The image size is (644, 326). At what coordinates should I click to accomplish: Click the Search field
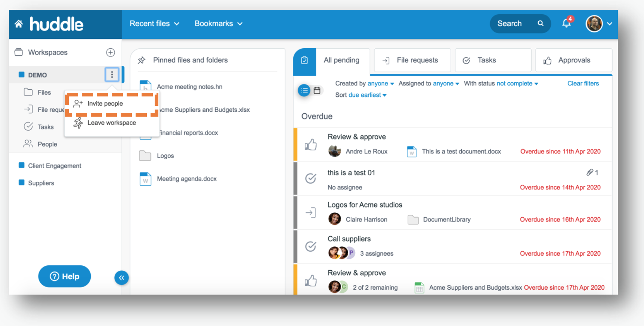click(x=520, y=24)
